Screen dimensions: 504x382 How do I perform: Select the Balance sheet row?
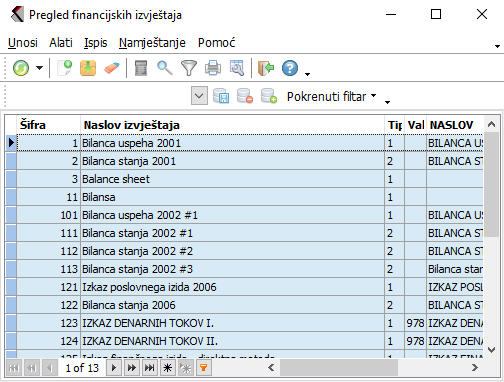click(x=244, y=179)
